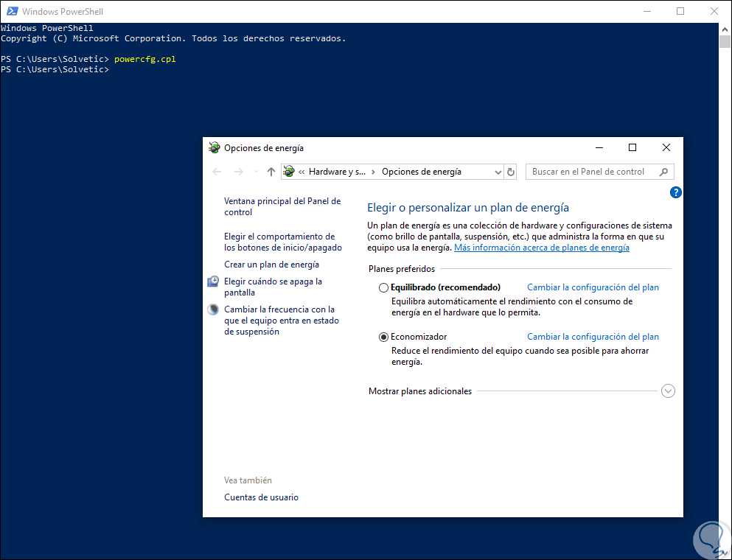Click the PowerShell scrollbar thumb
Viewport: 732px width, 560px height.
[x=725, y=41]
